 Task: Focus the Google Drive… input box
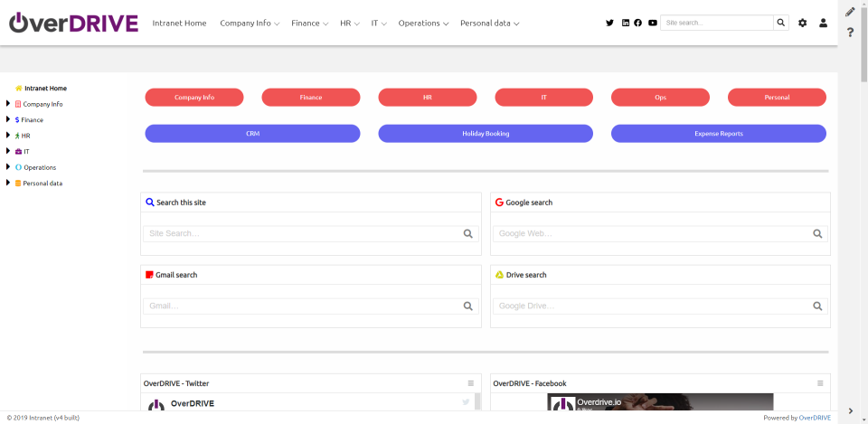coord(660,306)
